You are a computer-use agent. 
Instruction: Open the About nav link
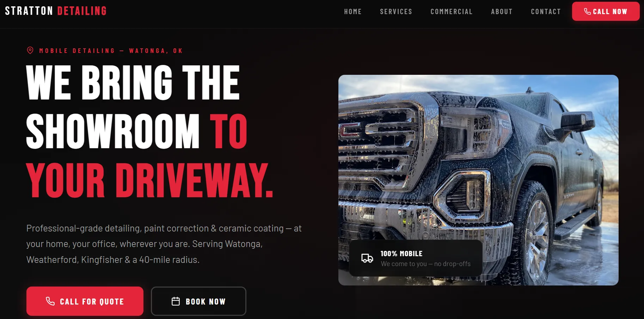coord(502,12)
